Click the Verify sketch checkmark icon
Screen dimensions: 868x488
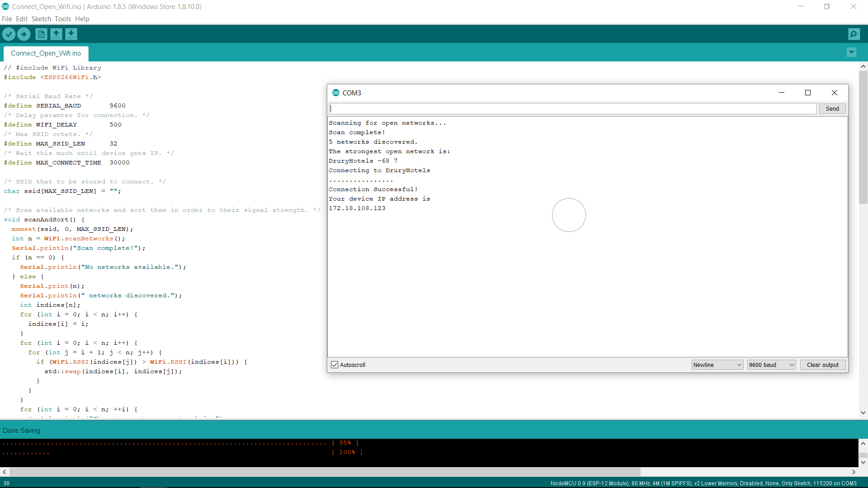click(9, 34)
